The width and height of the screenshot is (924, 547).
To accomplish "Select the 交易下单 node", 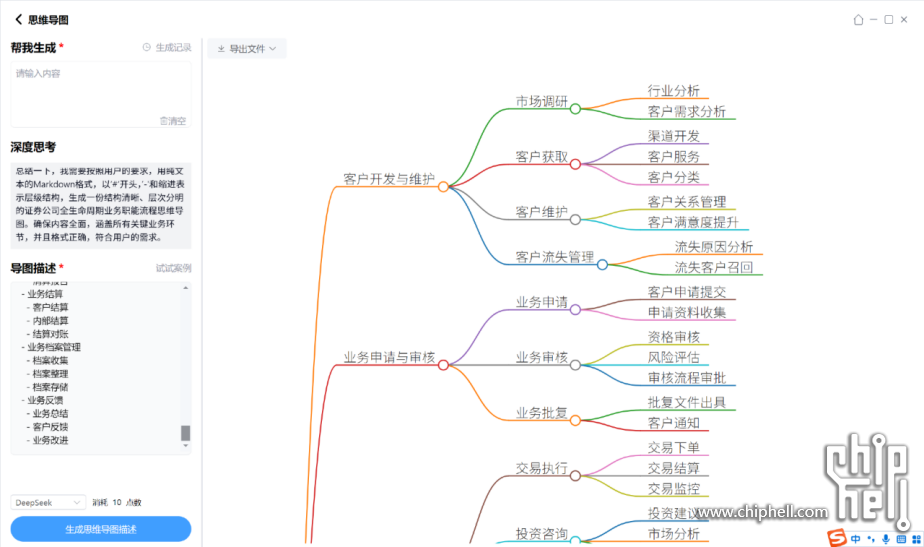I will pos(674,447).
